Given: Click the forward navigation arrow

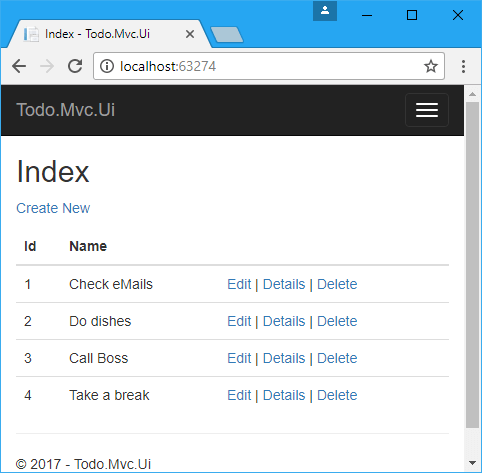Looking at the screenshot, I should coord(47,66).
